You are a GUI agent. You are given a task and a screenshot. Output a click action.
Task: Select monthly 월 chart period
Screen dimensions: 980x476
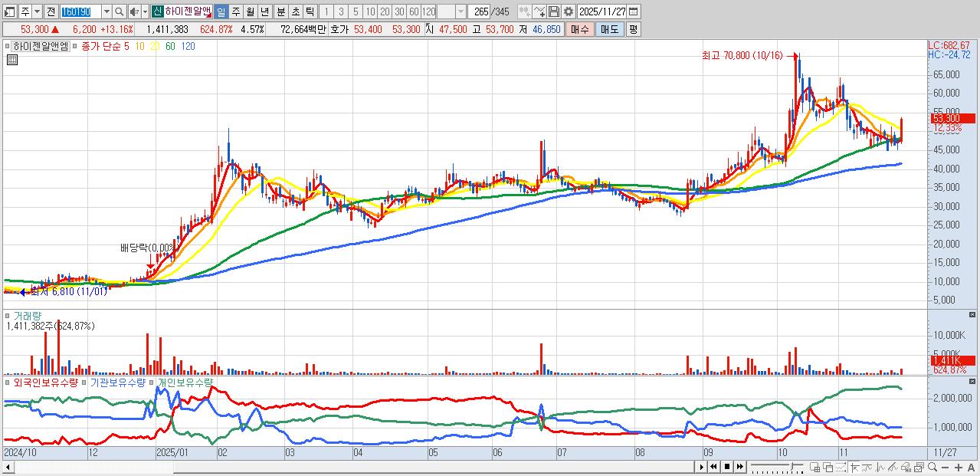point(250,11)
